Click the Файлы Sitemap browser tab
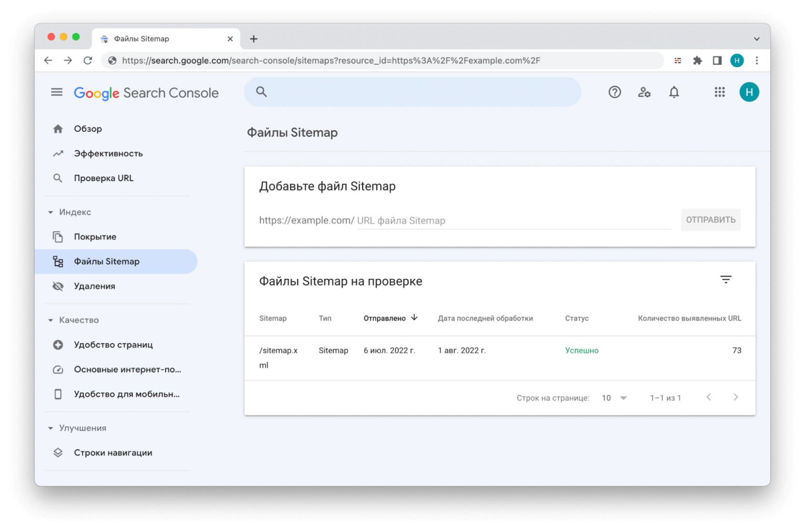This screenshot has height=532, width=805. click(x=165, y=39)
